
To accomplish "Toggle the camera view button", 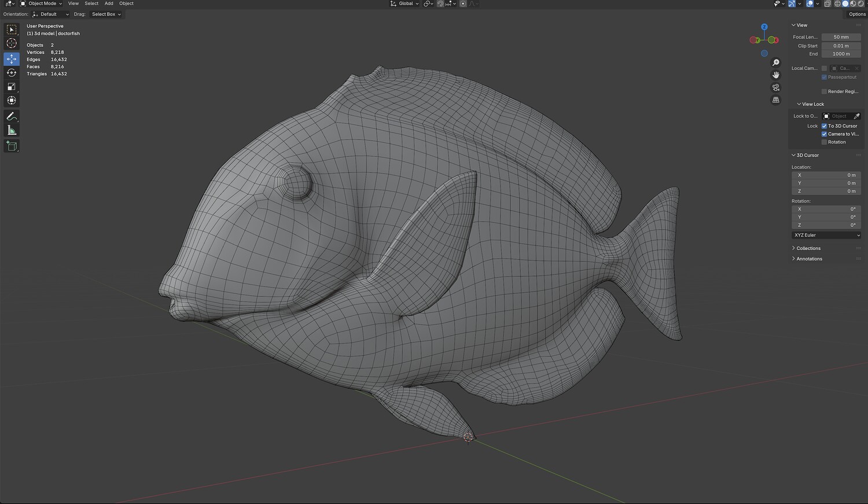I will tap(776, 87).
